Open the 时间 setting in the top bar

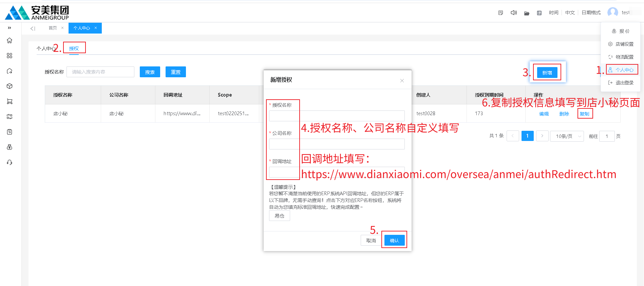pos(553,13)
